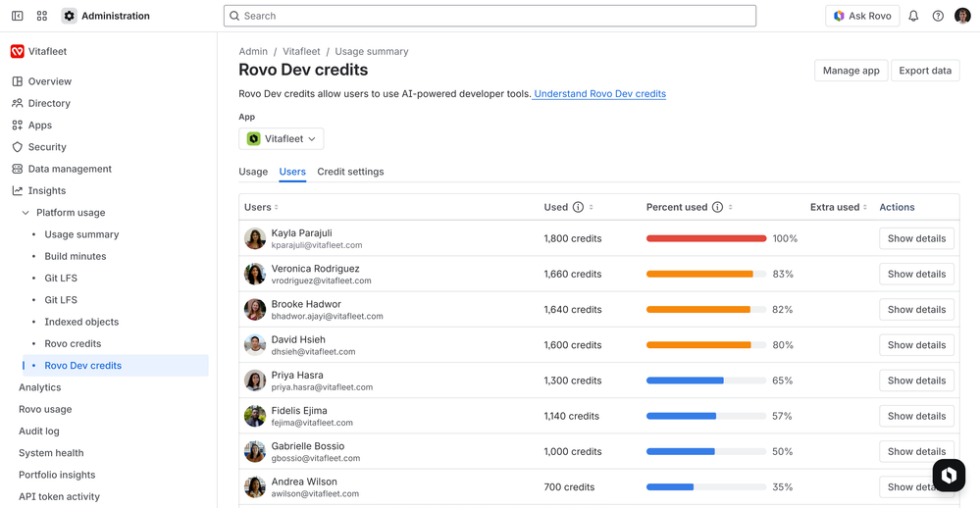The width and height of the screenshot is (980, 508).
Task: Open the profile avatar menu
Action: (962, 16)
